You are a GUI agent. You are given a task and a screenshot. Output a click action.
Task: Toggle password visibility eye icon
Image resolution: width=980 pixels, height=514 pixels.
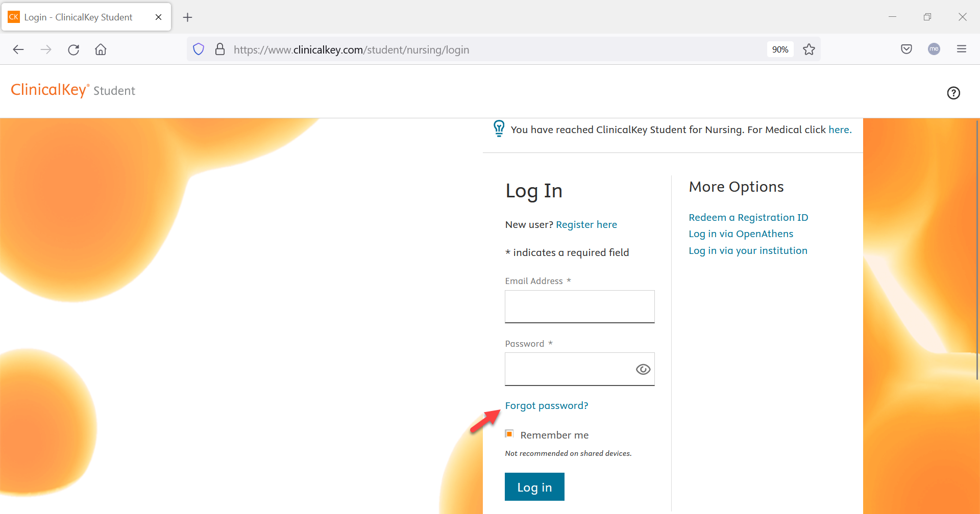click(x=643, y=369)
